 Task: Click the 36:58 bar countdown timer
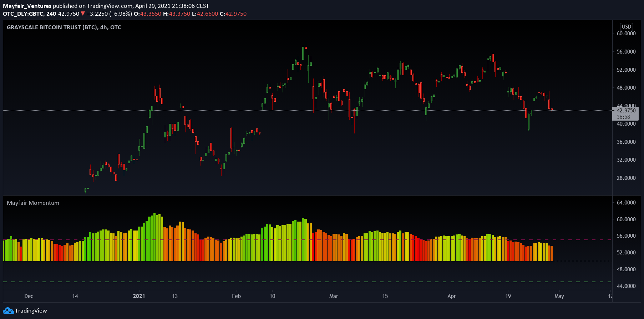(623, 117)
